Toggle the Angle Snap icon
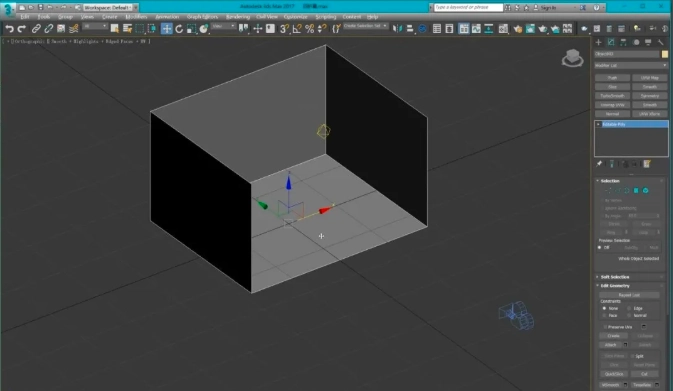The image size is (673, 391). 297,29
